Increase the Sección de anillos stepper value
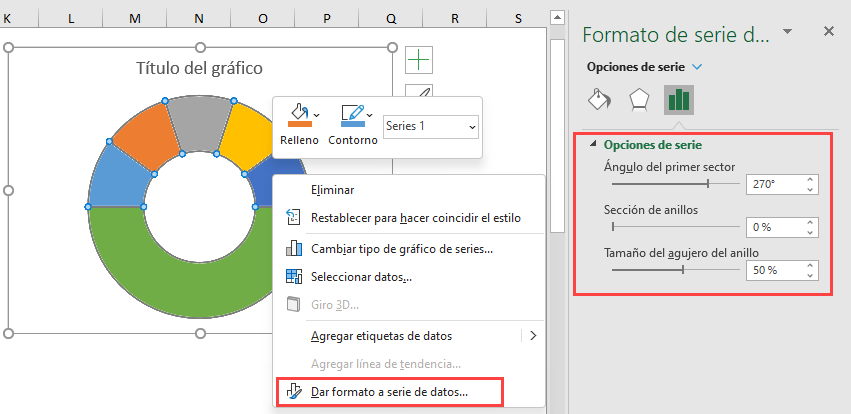This screenshot has width=851, height=414. pos(810,222)
